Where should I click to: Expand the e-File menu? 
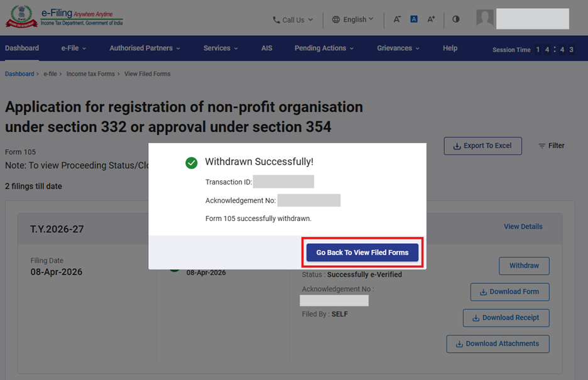point(73,48)
